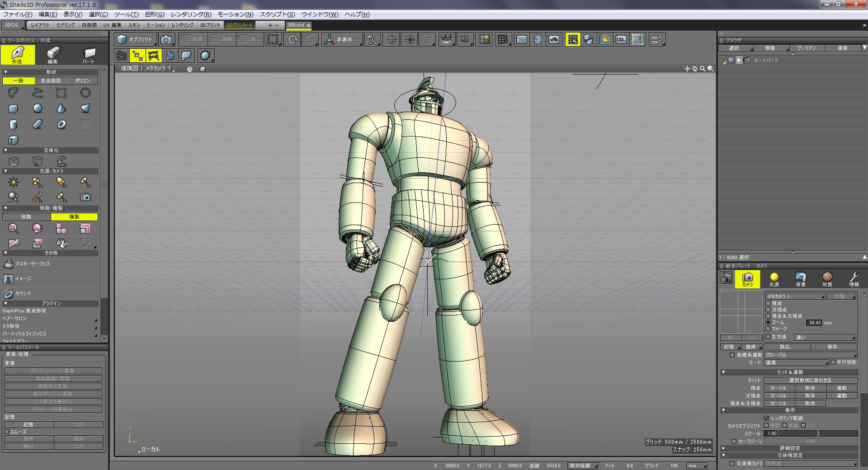Enable the 平行投影 checkbox
The height and width of the screenshot is (470, 868).
pyautogui.click(x=833, y=362)
